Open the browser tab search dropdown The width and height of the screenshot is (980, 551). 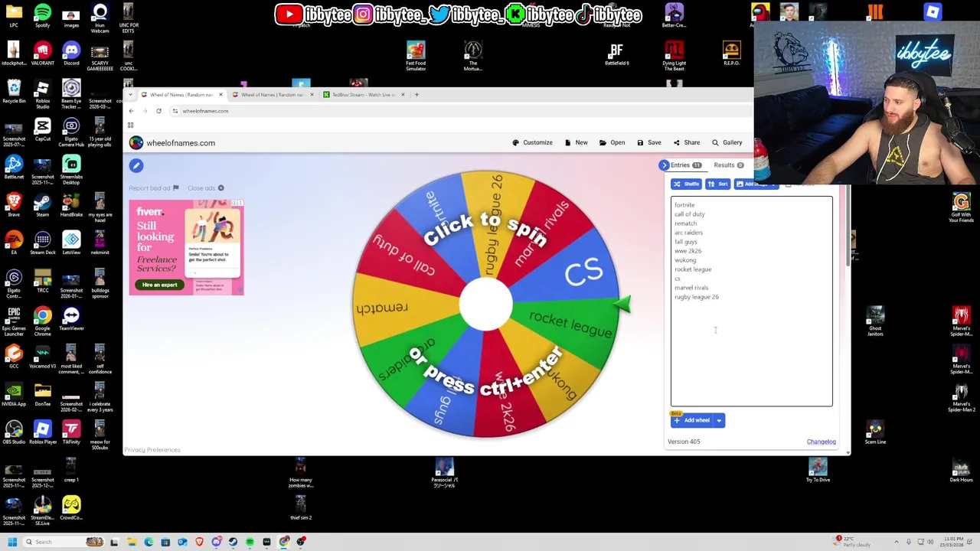click(131, 95)
